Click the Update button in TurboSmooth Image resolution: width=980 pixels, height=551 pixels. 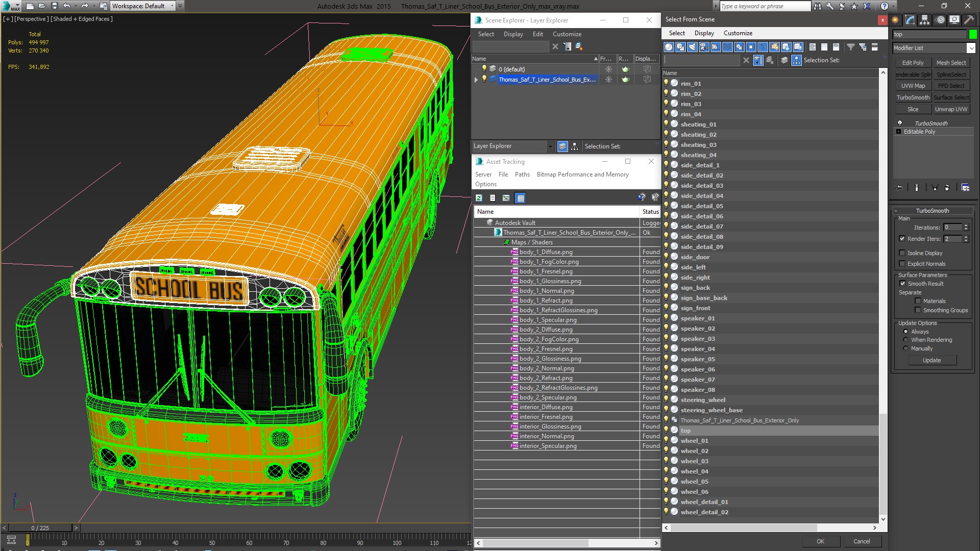[x=932, y=360]
